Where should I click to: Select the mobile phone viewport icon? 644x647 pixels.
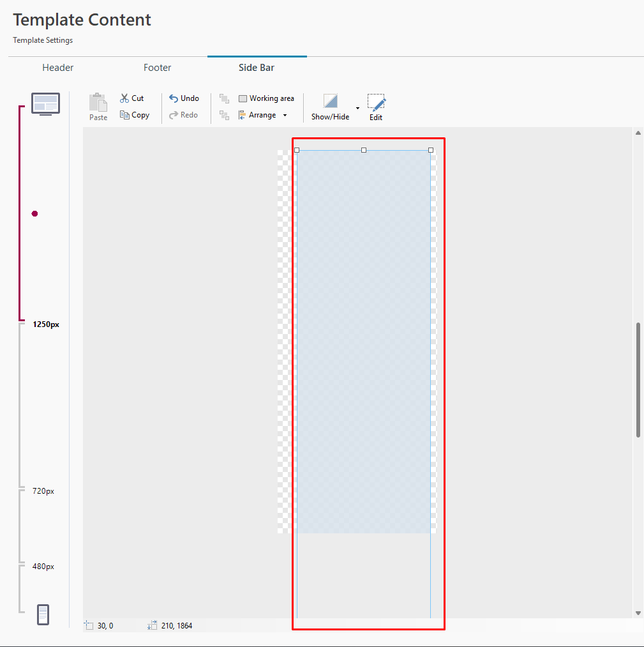click(43, 614)
